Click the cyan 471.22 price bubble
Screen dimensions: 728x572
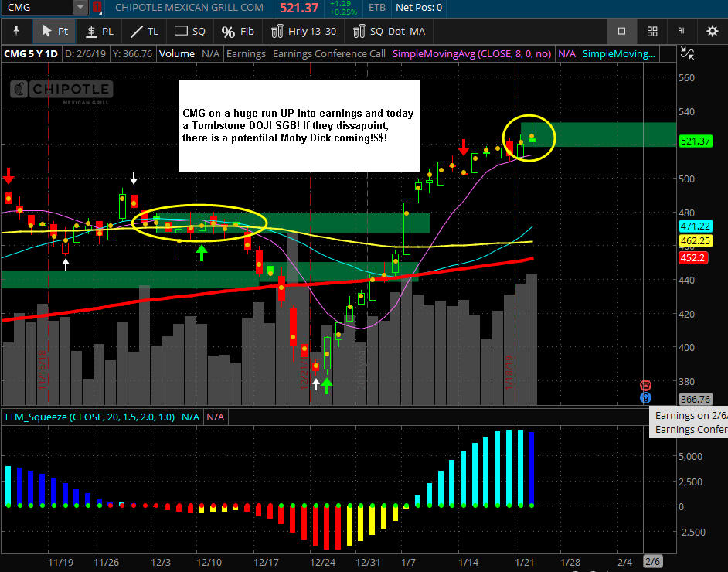coord(696,226)
